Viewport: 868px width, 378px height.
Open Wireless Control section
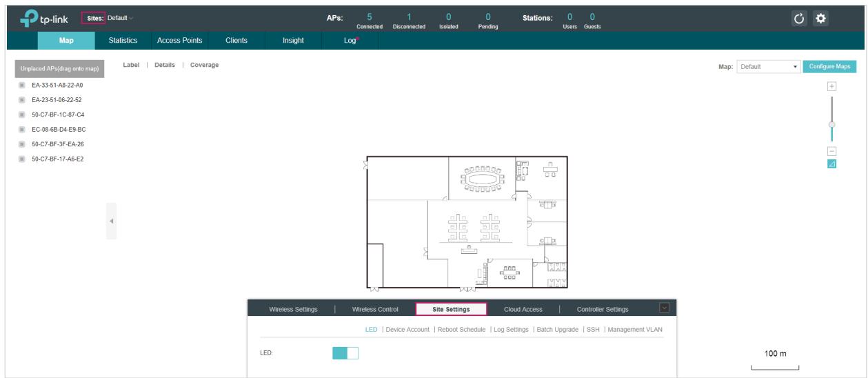(375, 309)
